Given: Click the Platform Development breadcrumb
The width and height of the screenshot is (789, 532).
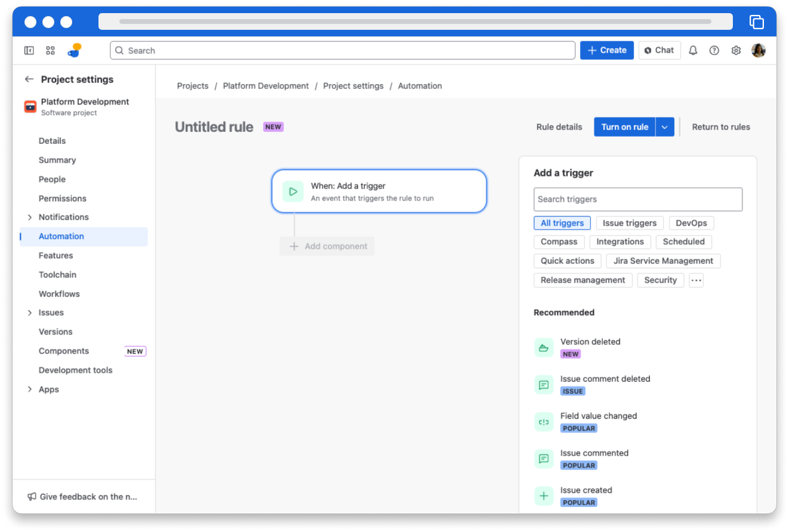Looking at the screenshot, I should pyautogui.click(x=266, y=86).
